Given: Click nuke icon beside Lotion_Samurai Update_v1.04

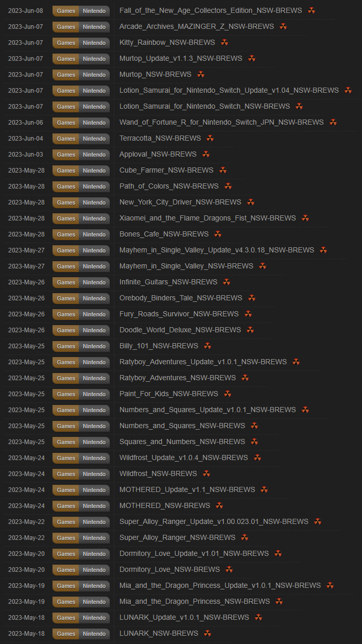Looking at the screenshot, I should click(348, 90).
